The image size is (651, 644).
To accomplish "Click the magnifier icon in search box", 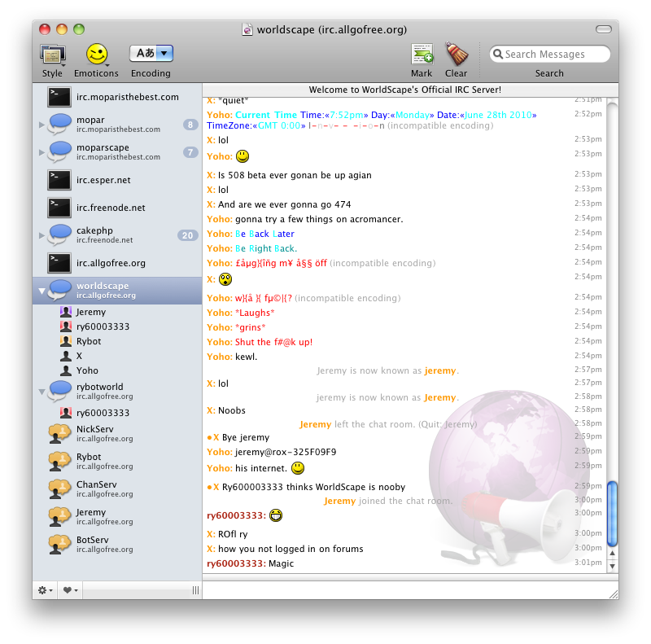I will (498, 54).
